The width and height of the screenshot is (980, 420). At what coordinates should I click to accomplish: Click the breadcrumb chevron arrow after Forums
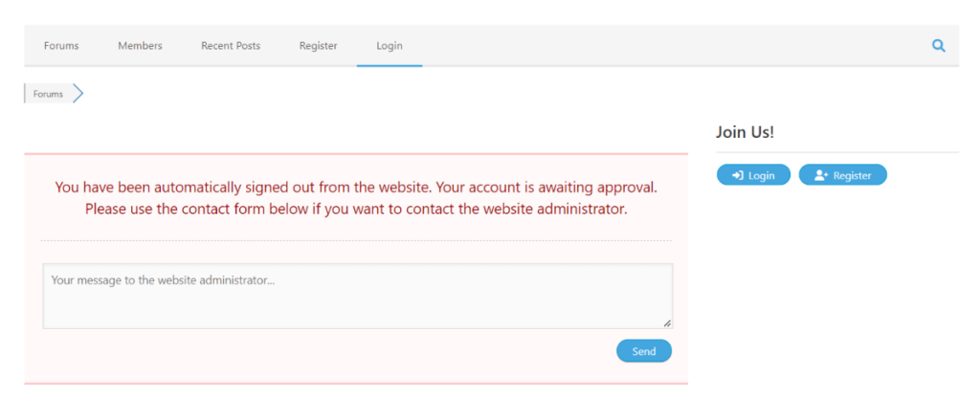click(78, 94)
